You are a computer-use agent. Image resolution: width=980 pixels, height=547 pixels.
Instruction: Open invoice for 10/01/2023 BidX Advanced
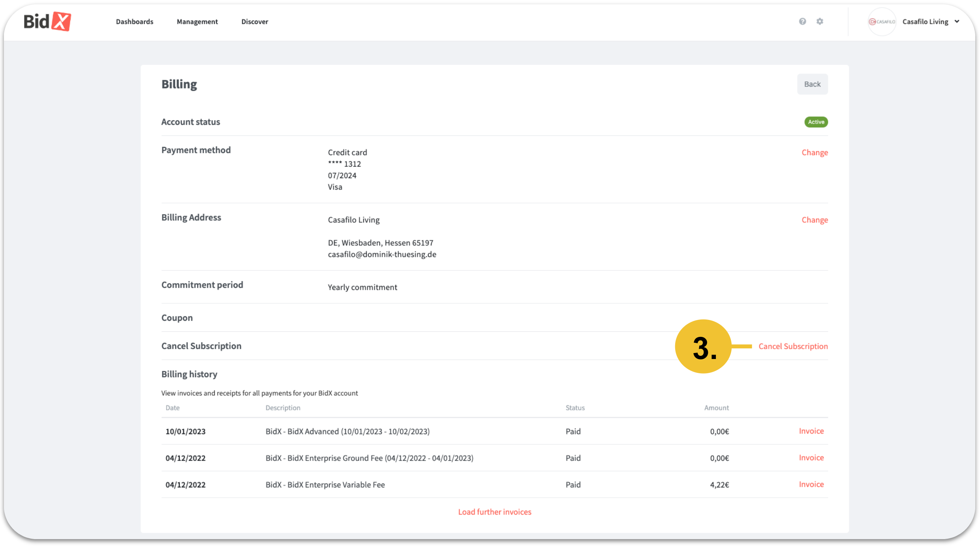click(x=811, y=431)
